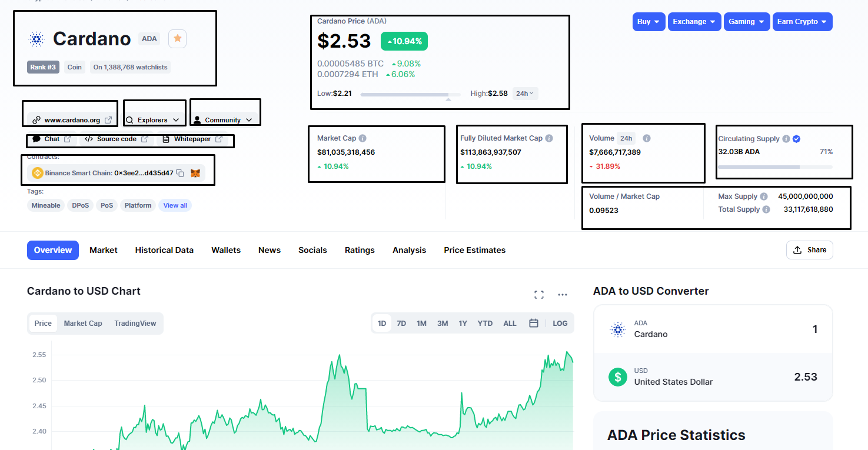Click the Cardano logo beside the title
Image resolution: width=868 pixels, height=450 pixels.
point(36,39)
